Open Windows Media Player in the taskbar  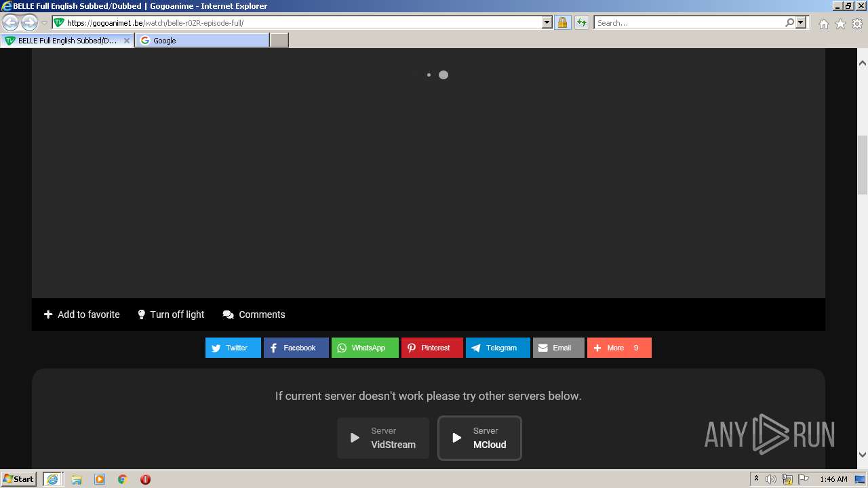(x=100, y=479)
